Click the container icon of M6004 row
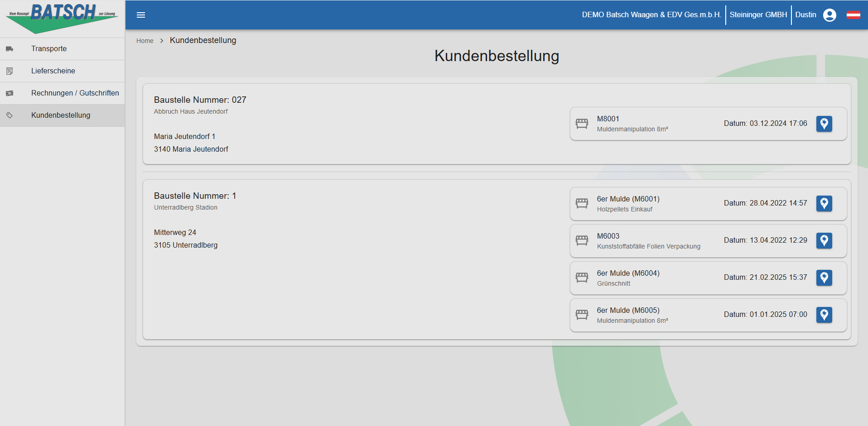The width and height of the screenshot is (868, 426). tap(582, 278)
